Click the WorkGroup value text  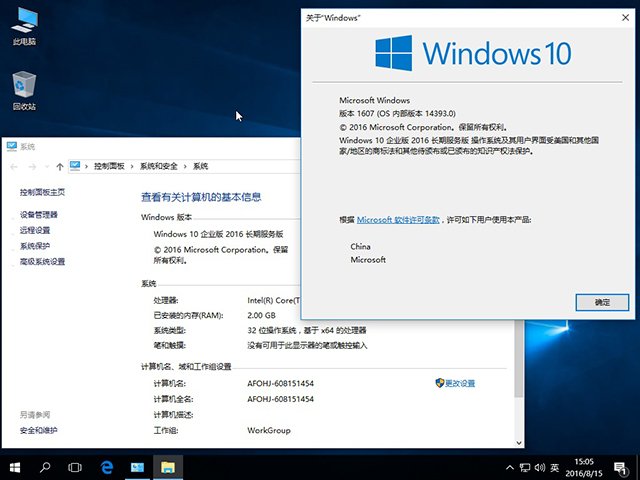point(269,430)
